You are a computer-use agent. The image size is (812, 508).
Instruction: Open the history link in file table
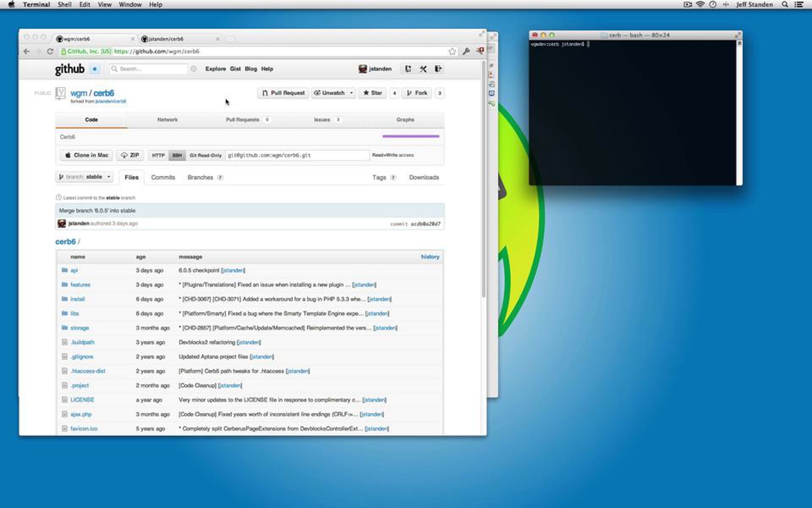430,257
